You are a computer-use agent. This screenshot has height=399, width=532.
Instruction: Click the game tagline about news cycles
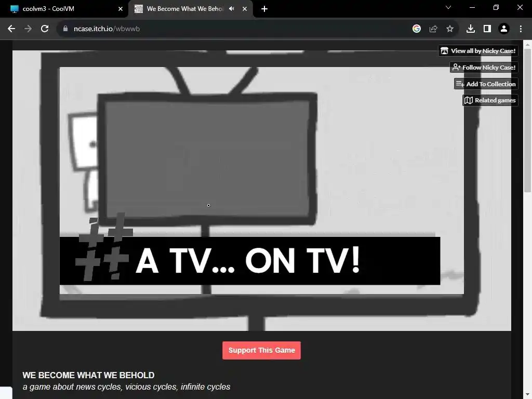(126, 387)
